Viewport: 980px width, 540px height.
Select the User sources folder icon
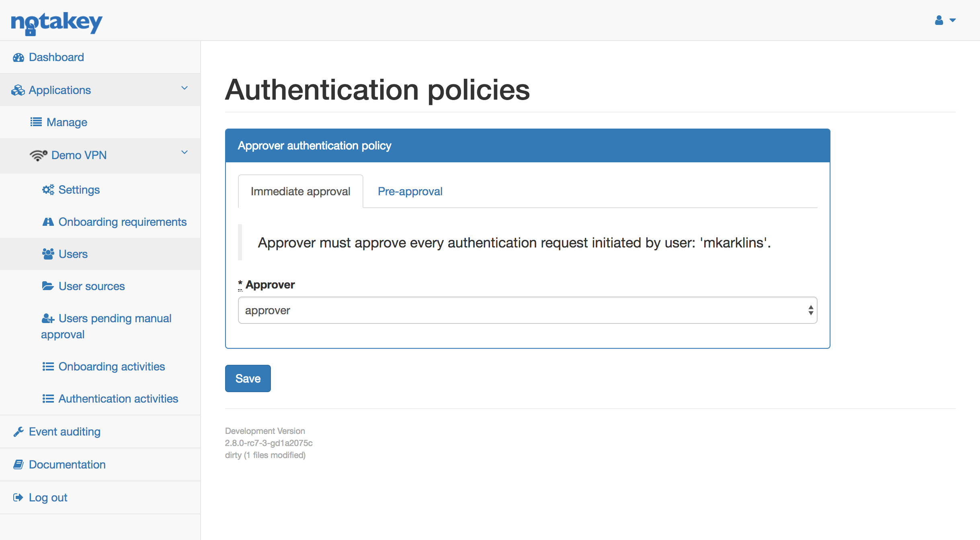pyautogui.click(x=48, y=286)
